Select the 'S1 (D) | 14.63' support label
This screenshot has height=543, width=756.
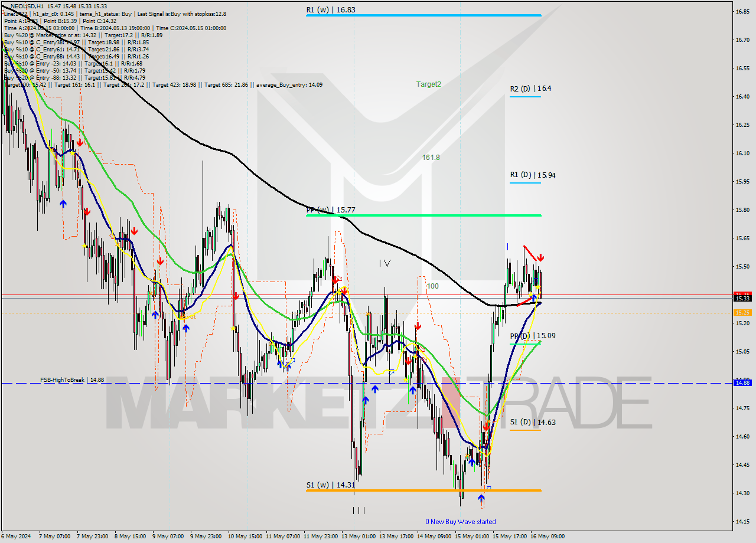click(533, 423)
